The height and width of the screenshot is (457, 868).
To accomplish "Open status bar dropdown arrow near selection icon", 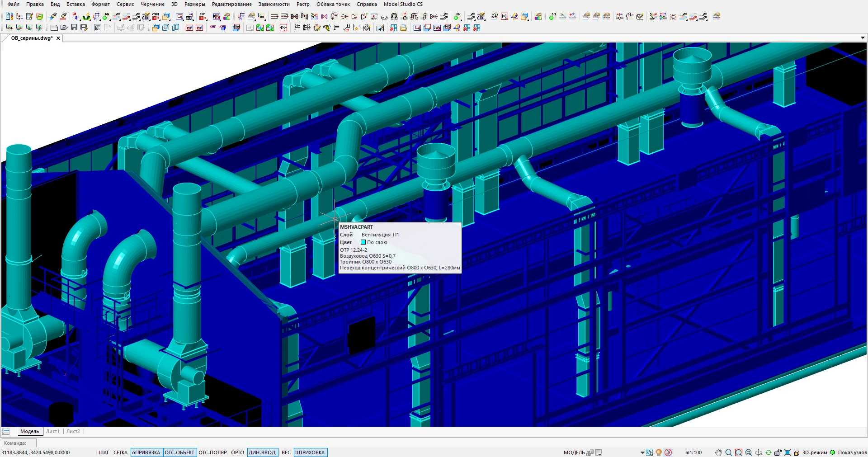I will tap(642, 452).
